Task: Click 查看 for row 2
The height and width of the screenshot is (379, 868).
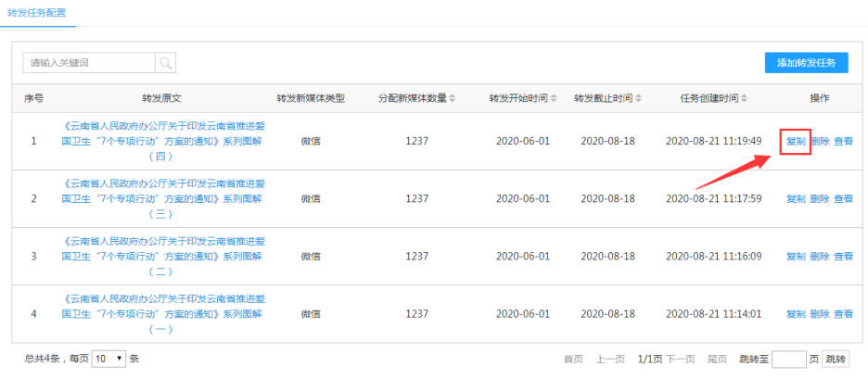Action: [843, 199]
